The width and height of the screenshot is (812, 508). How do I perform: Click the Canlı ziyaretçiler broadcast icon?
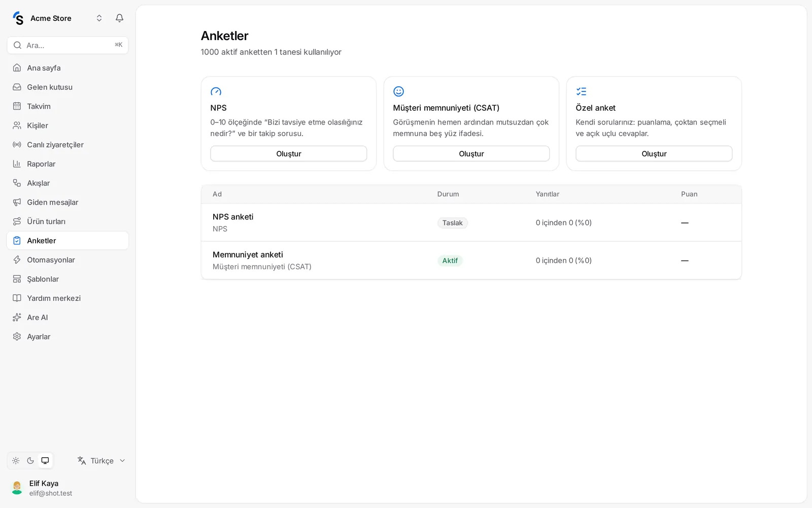17,145
